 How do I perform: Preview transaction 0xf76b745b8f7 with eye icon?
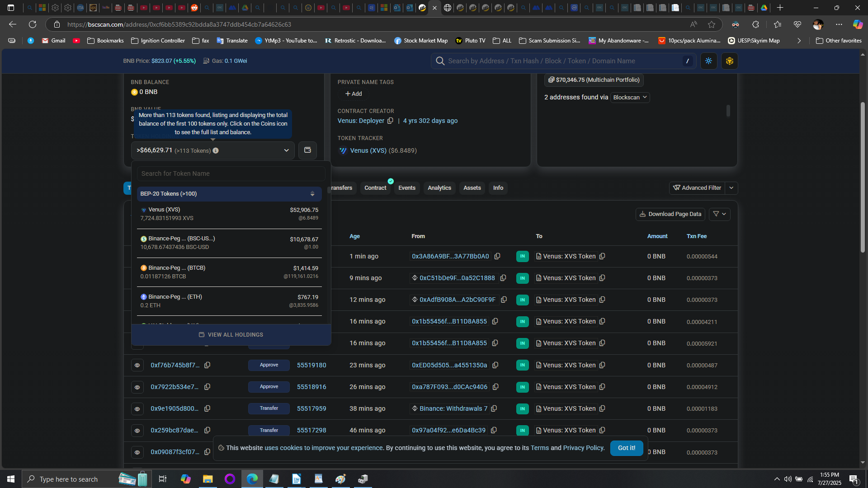click(x=137, y=365)
